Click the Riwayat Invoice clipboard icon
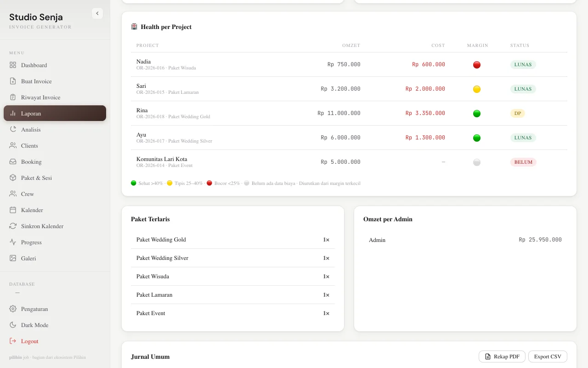Viewport: 588px width, 368px height. [x=13, y=98]
